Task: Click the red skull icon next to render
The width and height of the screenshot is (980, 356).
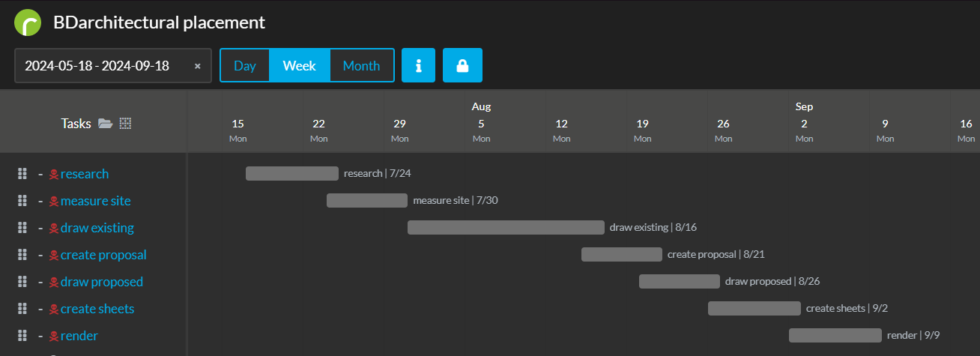Action: (54, 337)
